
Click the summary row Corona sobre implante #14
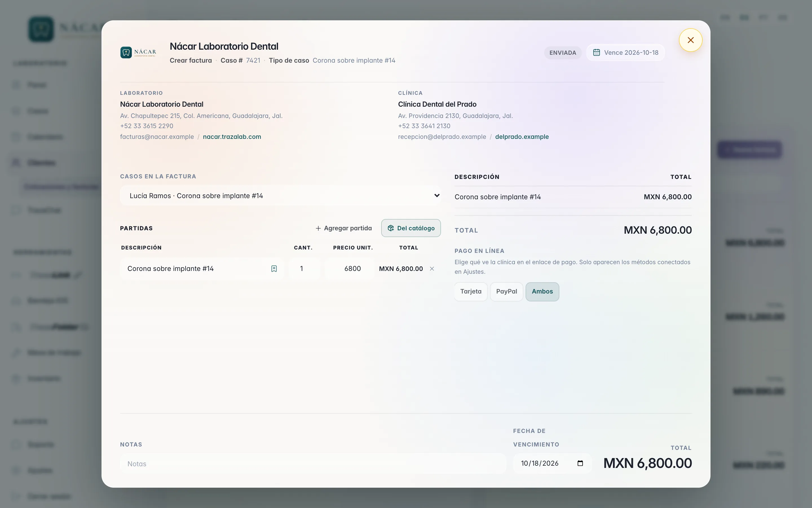click(573, 197)
